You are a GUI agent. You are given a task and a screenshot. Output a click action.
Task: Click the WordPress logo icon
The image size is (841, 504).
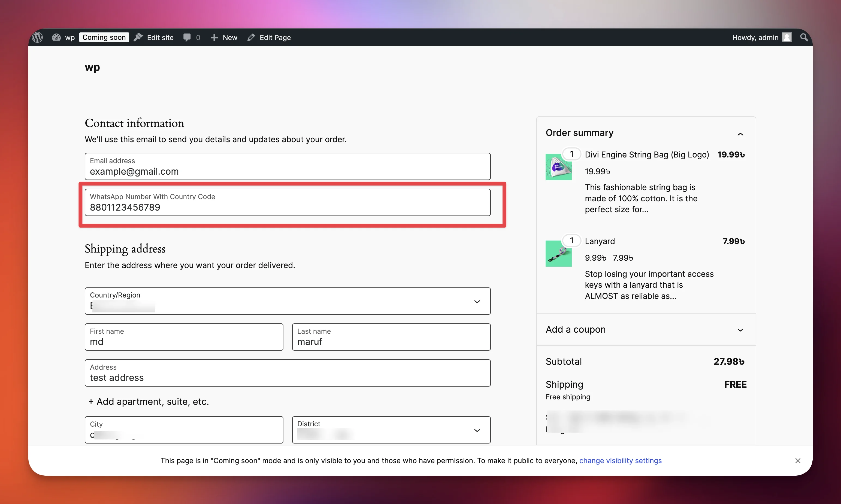click(x=37, y=37)
